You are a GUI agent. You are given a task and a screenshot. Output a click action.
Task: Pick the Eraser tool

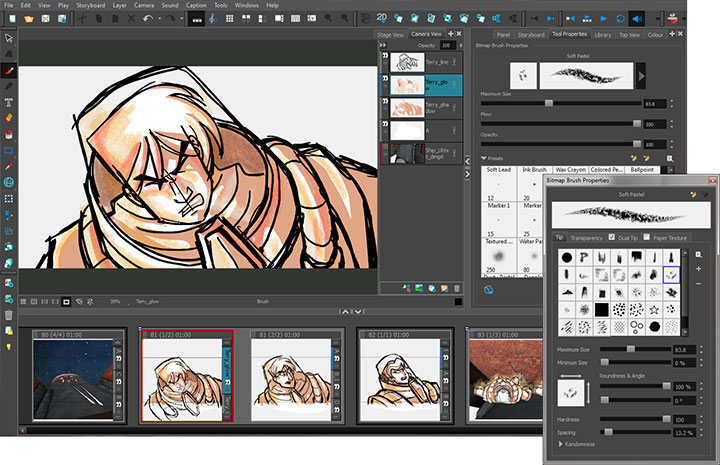tap(9, 117)
